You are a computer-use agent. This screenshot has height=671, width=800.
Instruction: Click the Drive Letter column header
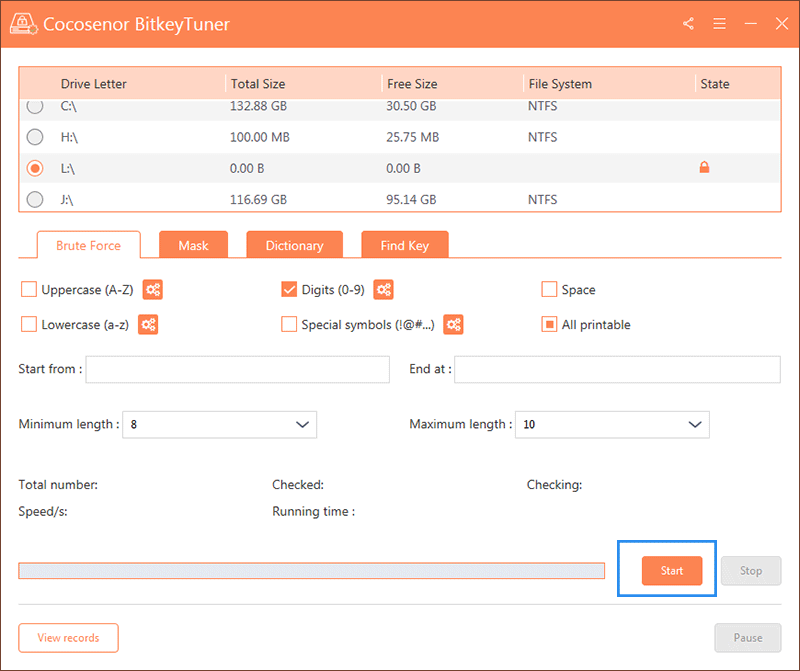93,84
